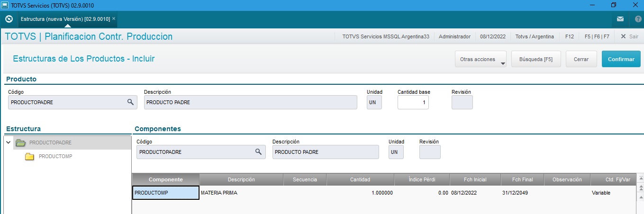Click the Índice Pérdi column header
The image size is (644, 214).
tap(422, 179)
